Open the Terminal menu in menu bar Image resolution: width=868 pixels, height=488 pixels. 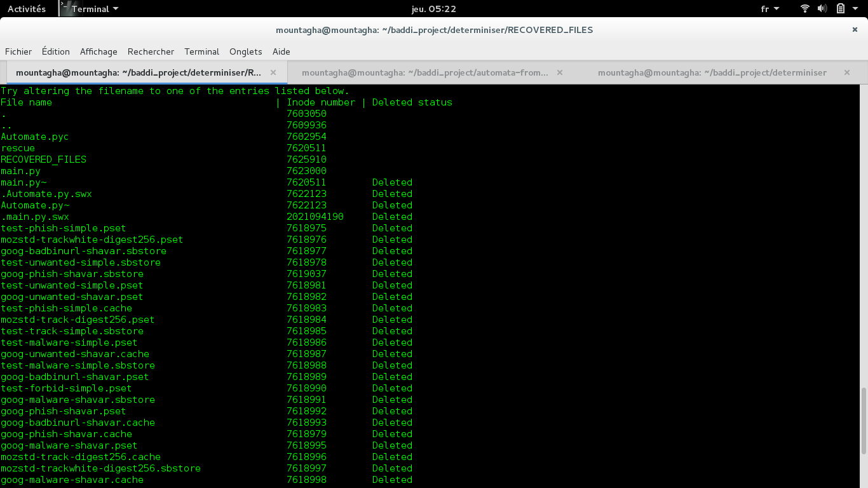[201, 51]
